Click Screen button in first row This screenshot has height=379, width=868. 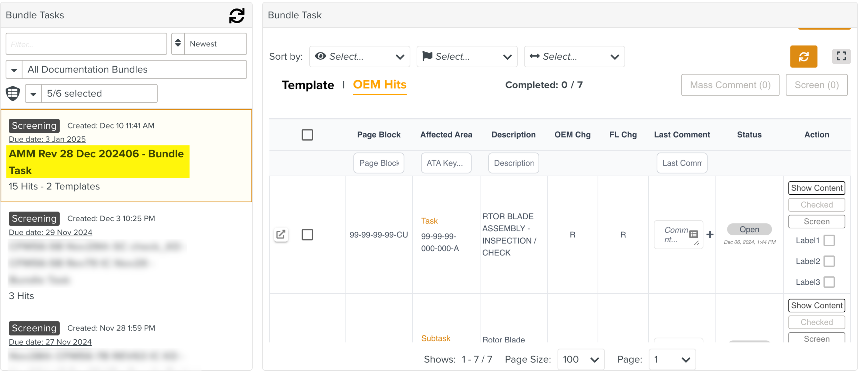[816, 221]
